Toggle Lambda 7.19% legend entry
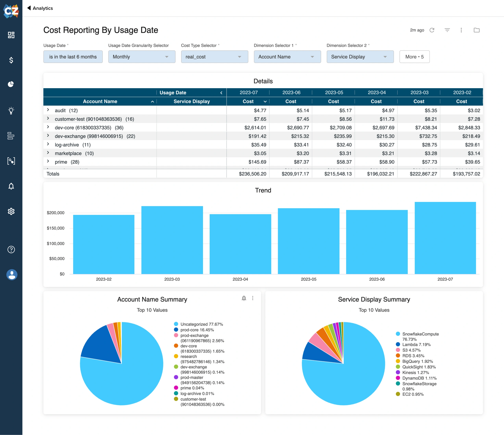Viewport: 504px width, 435px height. coord(413,344)
